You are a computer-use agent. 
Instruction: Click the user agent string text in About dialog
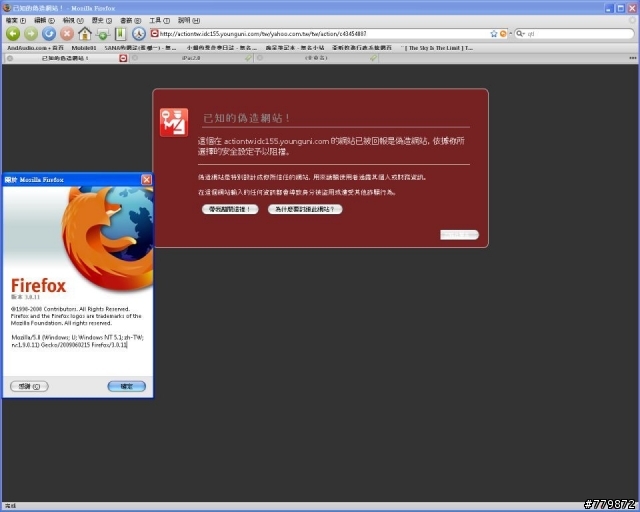point(77,341)
